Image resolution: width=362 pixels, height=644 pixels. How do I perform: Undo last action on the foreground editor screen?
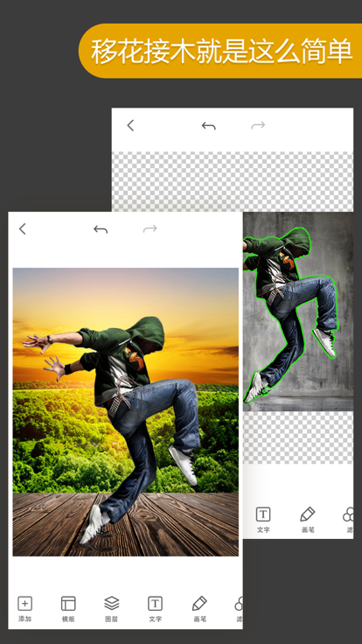click(101, 229)
